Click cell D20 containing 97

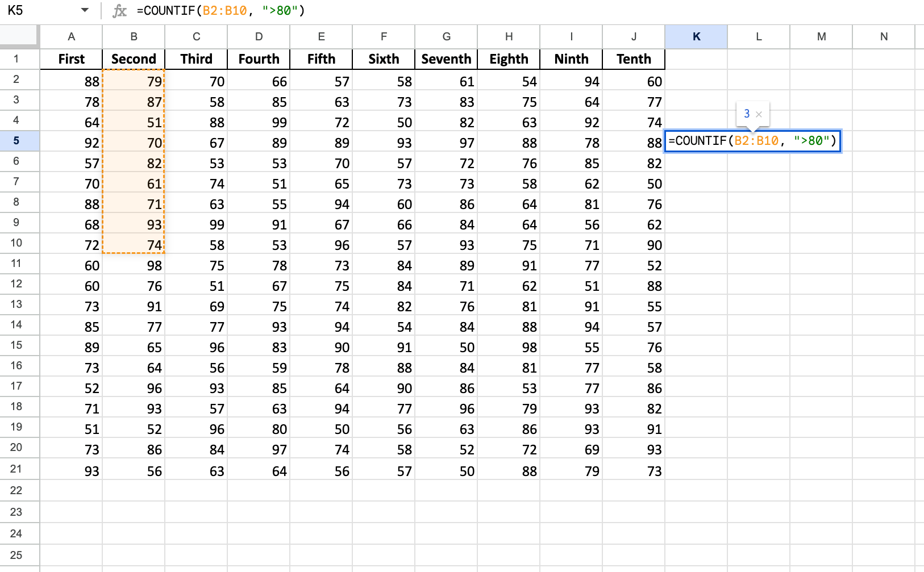259,448
